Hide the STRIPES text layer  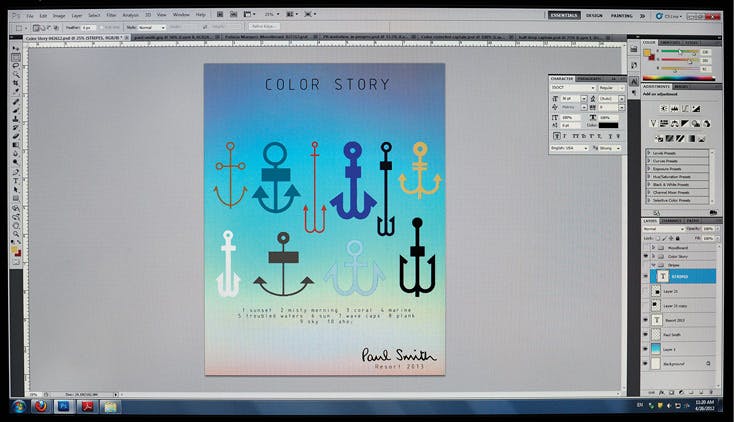coord(646,276)
